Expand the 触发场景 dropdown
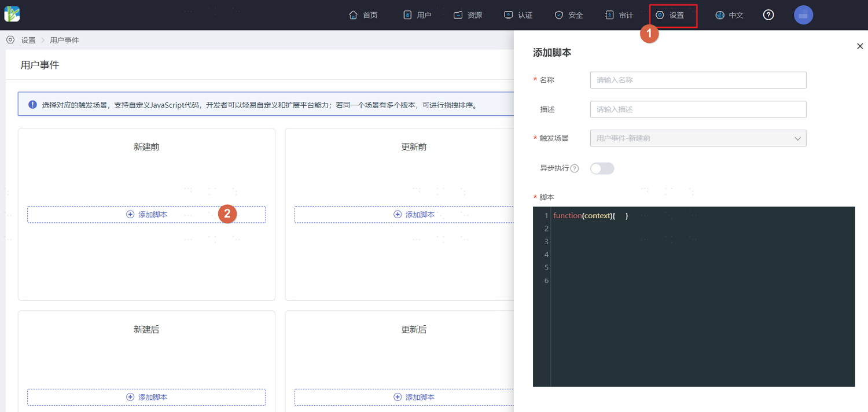The height and width of the screenshot is (412, 868). tap(698, 138)
